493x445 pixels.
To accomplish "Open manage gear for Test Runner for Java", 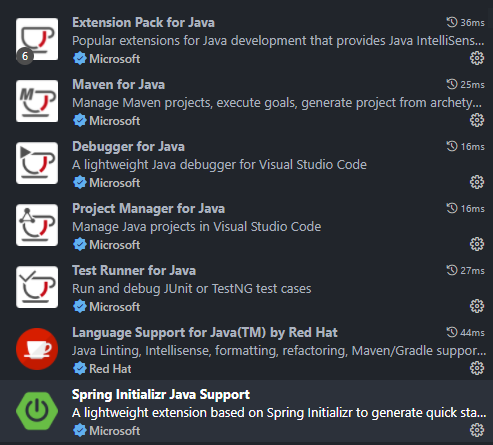I will (x=477, y=306).
